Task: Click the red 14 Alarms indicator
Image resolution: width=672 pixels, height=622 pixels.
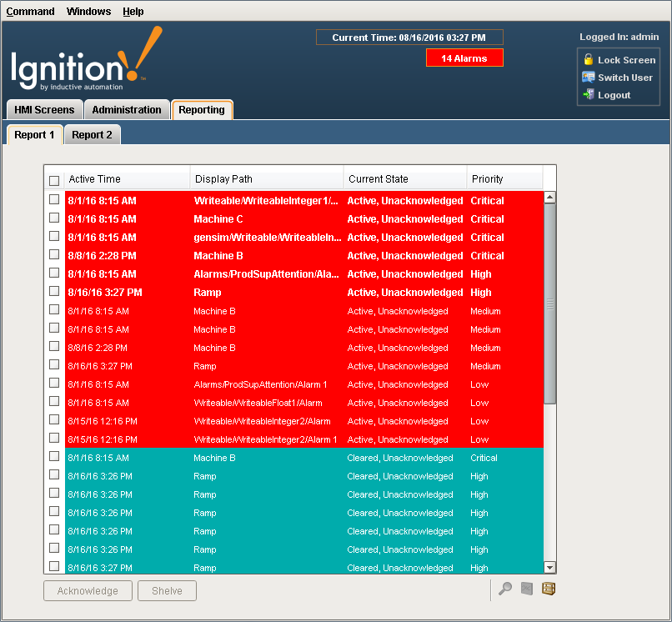Action: [464, 58]
